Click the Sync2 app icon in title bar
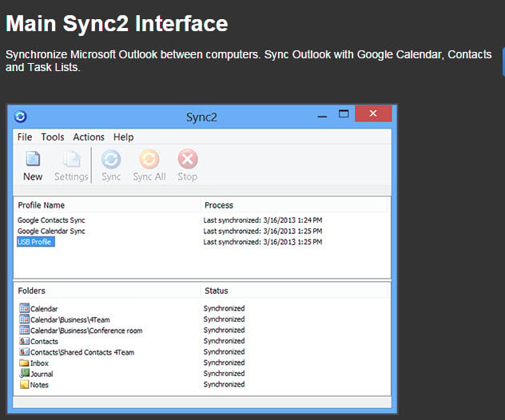This screenshot has width=505, height=420. (20, 117)
